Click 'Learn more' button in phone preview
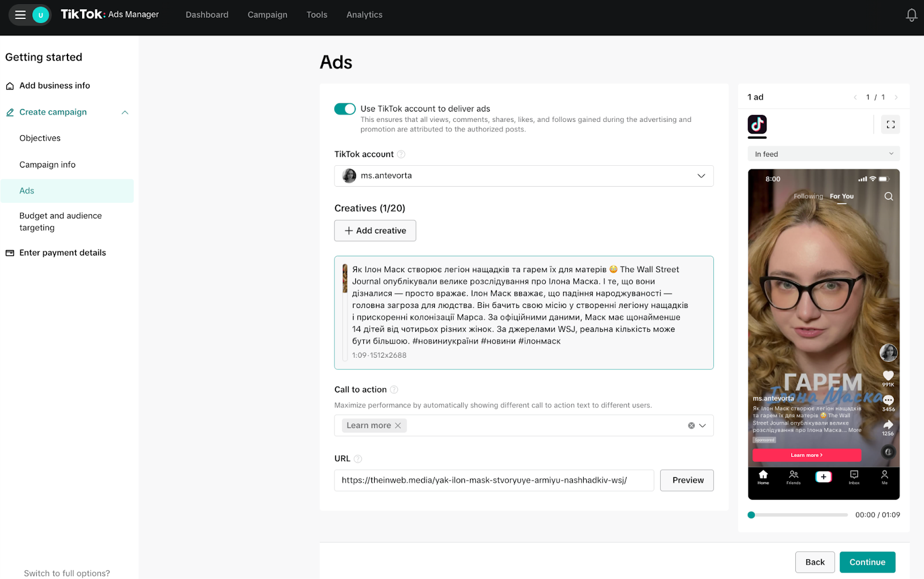 [x=807, y=455]
